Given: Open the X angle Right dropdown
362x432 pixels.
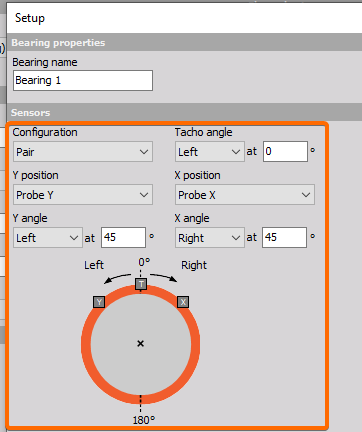Looking at the screenshot, I should pos(210,238).
